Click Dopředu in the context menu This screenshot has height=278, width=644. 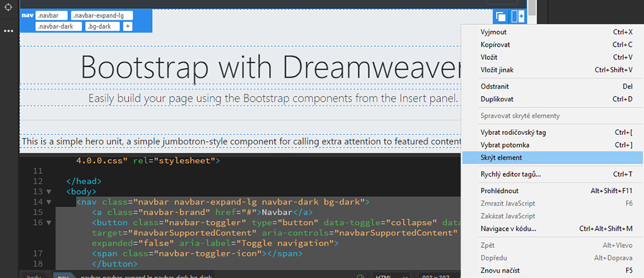click(x=553, y=258)
